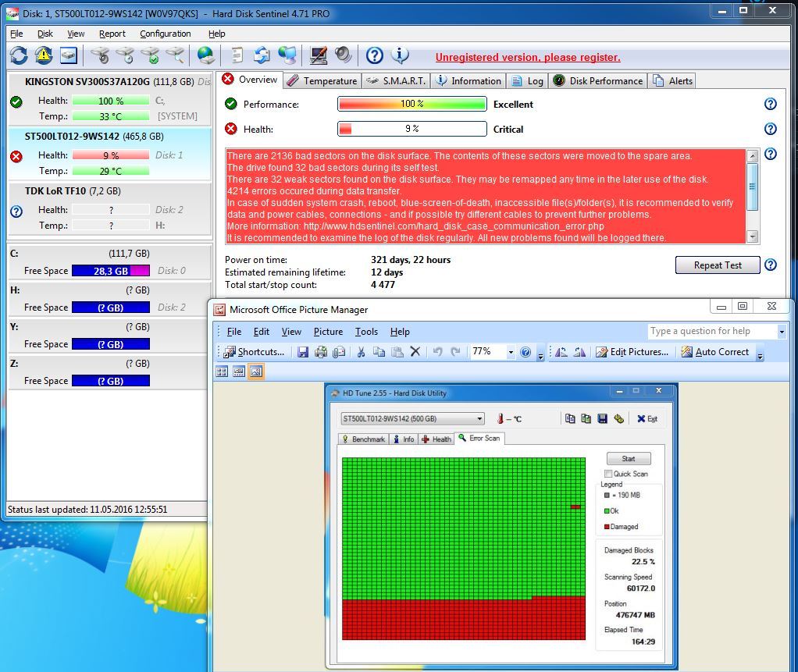Viewport: 798px width, 672px height.
Task: Expand the 'Type a question for help' dropdown
Action: click(781, 332)
